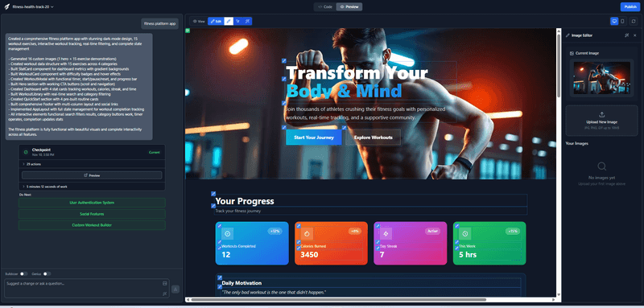Viewport: 644px width, 308px height.
Task: Select the pencil edit tool in toolbar
Action: click(229, 22)
